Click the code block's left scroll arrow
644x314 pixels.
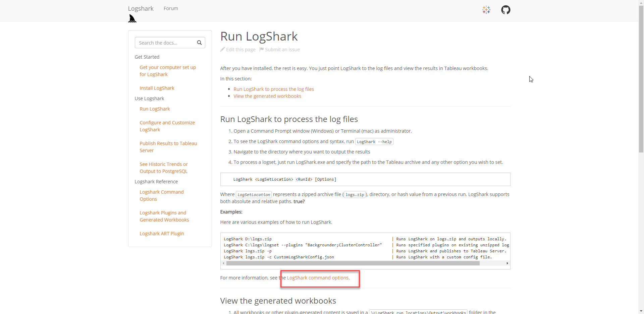223,263
